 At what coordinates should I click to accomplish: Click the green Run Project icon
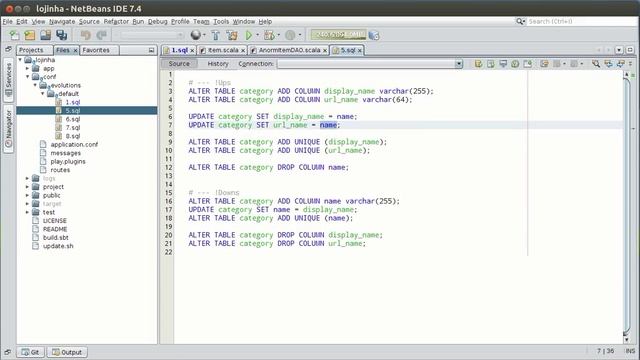pos(248,35)
